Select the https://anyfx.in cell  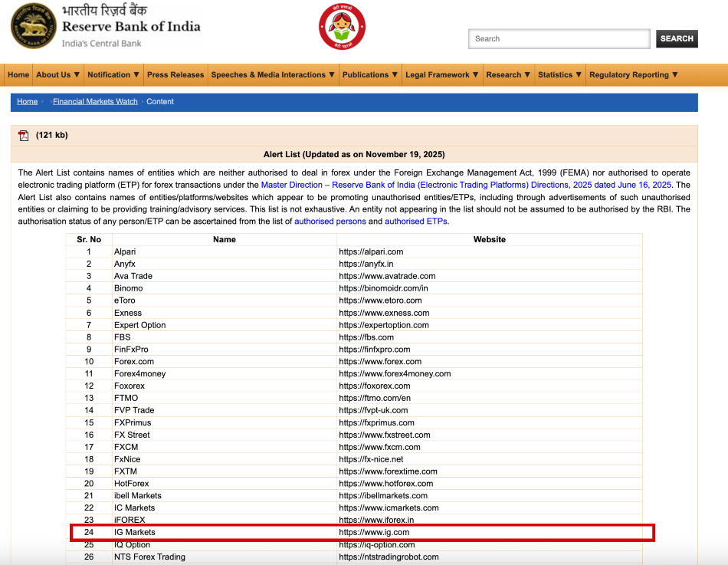point(490,264)
